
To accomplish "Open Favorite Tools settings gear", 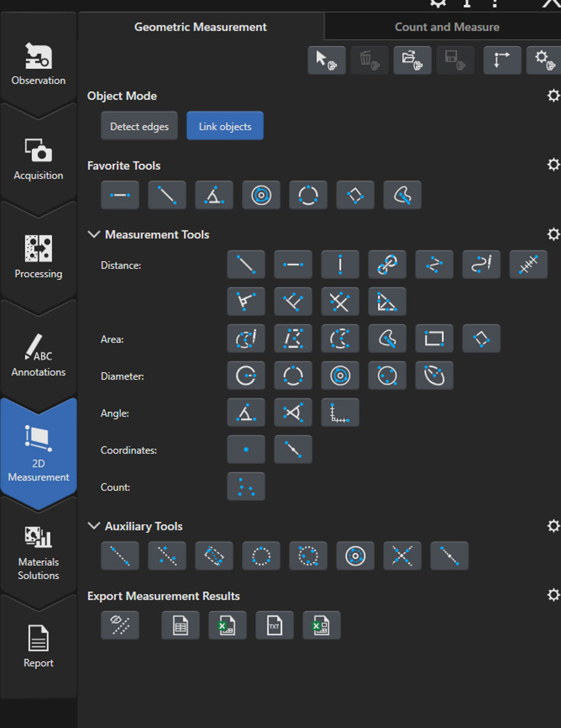I will [x=553, y=165].
